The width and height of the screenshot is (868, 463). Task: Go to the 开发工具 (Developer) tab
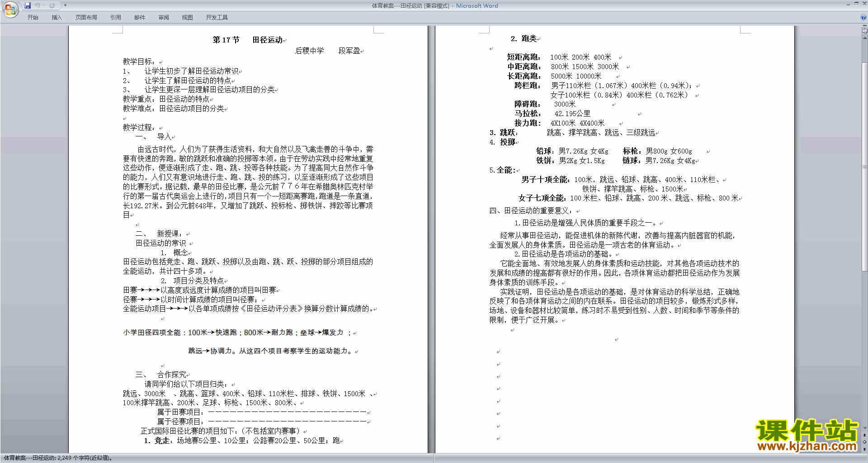pos(217,17)
